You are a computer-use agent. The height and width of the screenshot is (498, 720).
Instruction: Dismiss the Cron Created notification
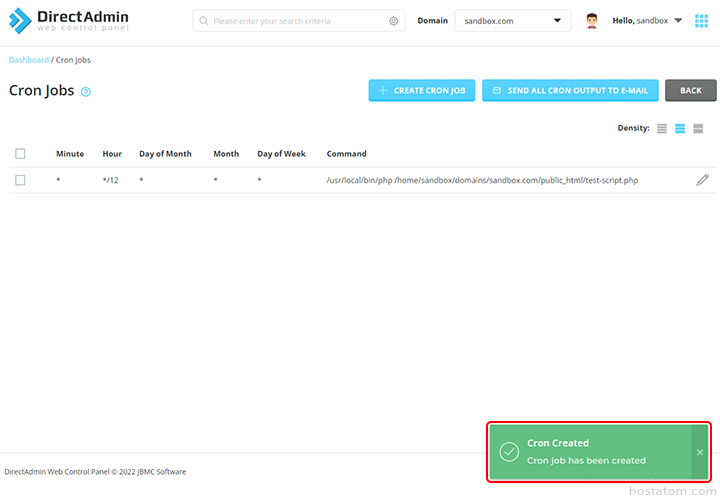click(x=700, y=452)
